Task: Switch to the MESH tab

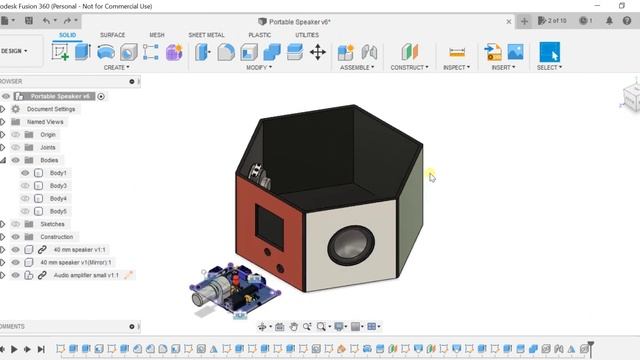Action: 157,35
